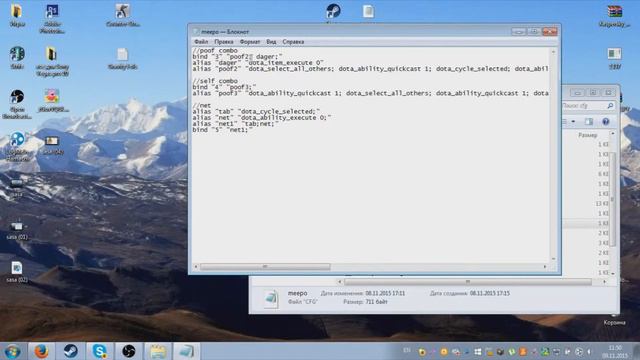
Task: Switch to the Notepad taskbar button
Action: [187, 351]
